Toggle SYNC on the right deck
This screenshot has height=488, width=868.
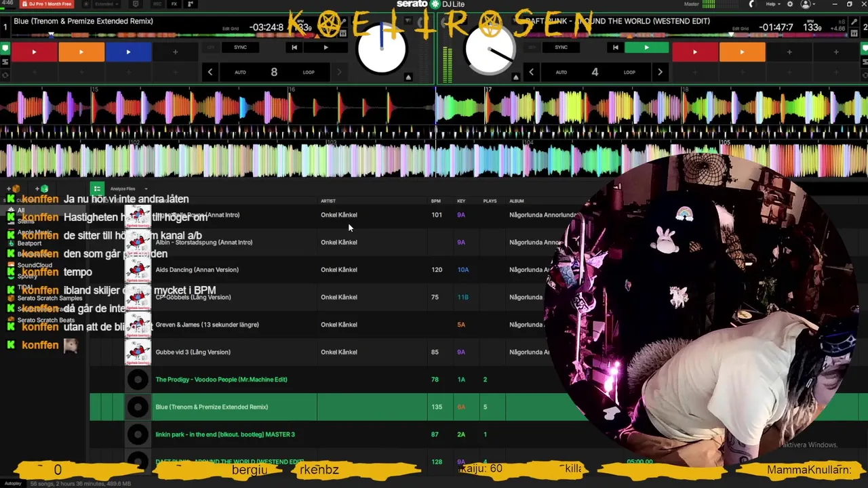[561, 47]
